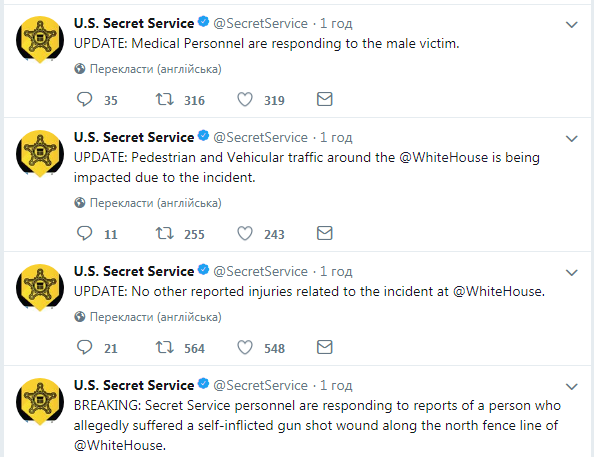Reply to the Pedestrian and Vehicular traffic tweet
This screenshot has width=594, height=457.
[x=84, y=233]
